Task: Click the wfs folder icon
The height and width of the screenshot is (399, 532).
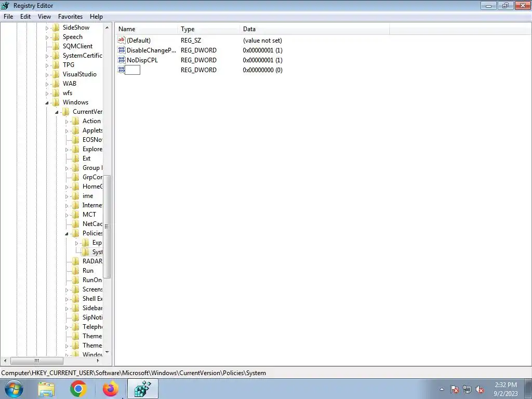Action: coord(56,93)
